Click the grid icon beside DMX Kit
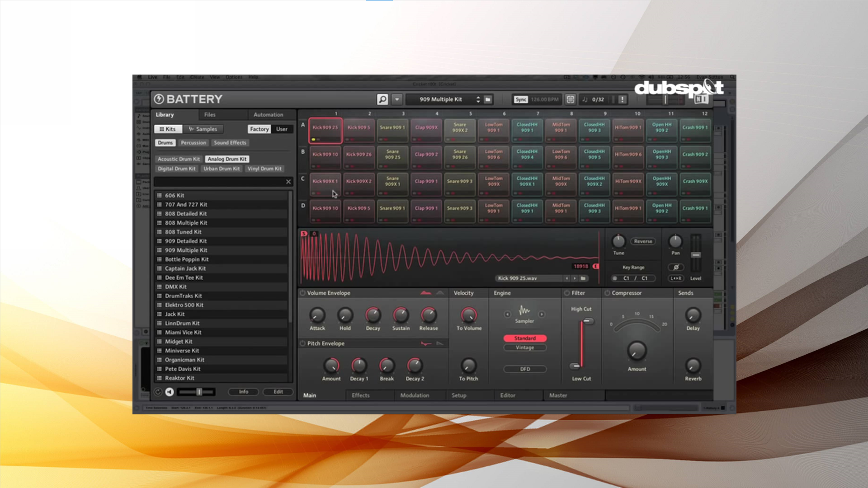868x488 pixels. click(159, 287)
